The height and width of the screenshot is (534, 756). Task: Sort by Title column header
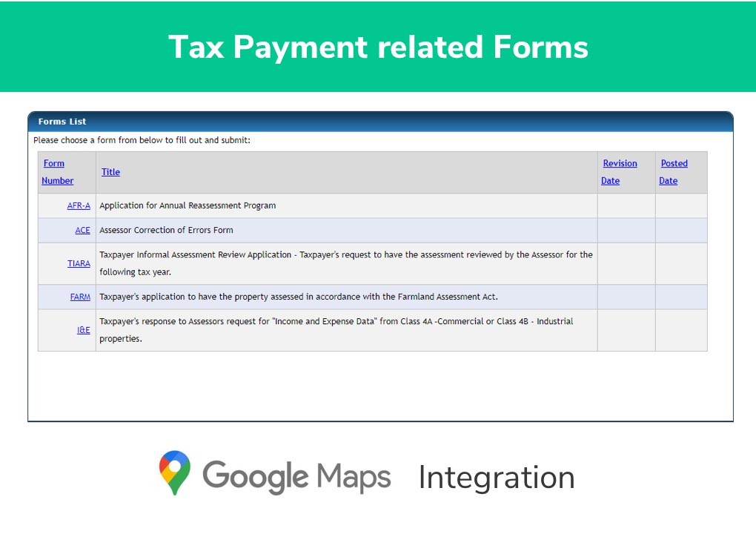pyautogui.click(x=110, y=172)
